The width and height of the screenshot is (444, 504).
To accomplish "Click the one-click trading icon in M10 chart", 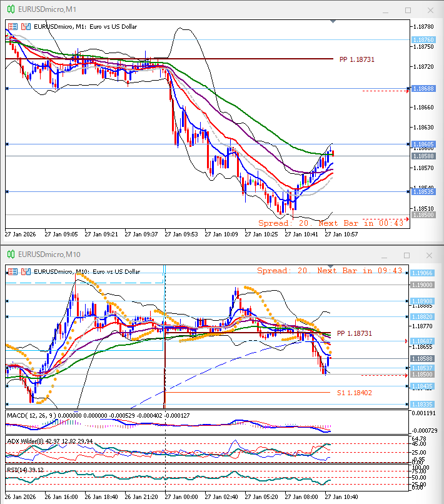I will tap(13, 271).
